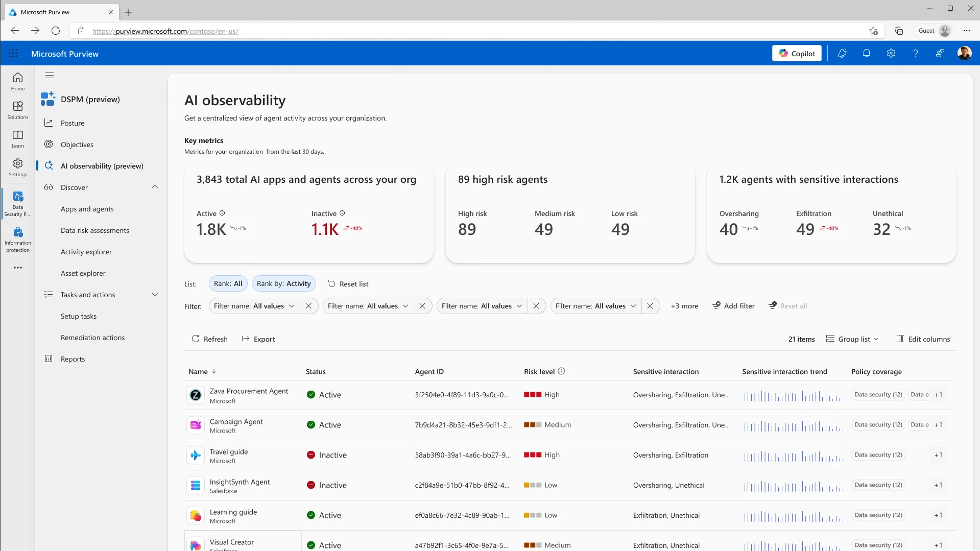
Task: Open Solutions in the left rail
Action: pos(18,110)
